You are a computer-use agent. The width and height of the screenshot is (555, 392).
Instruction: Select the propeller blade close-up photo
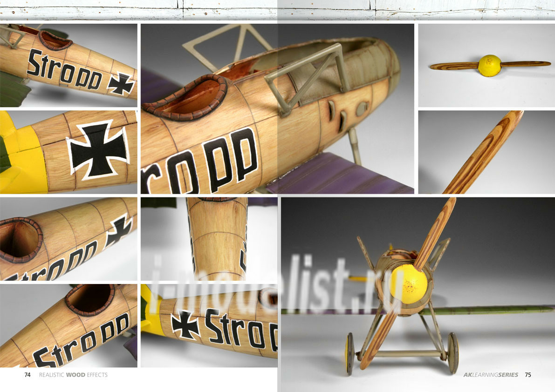486,152
